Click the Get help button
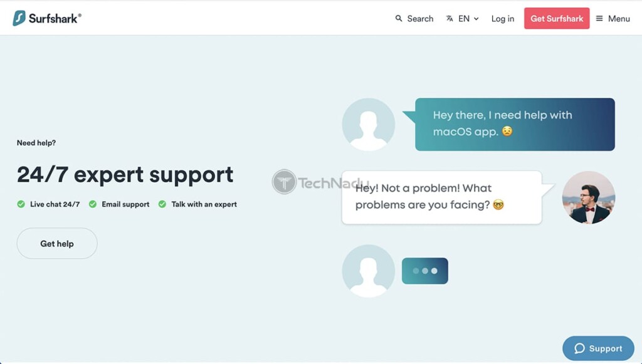The width and height of the screenshot is (642, 364). click(57, 243)
